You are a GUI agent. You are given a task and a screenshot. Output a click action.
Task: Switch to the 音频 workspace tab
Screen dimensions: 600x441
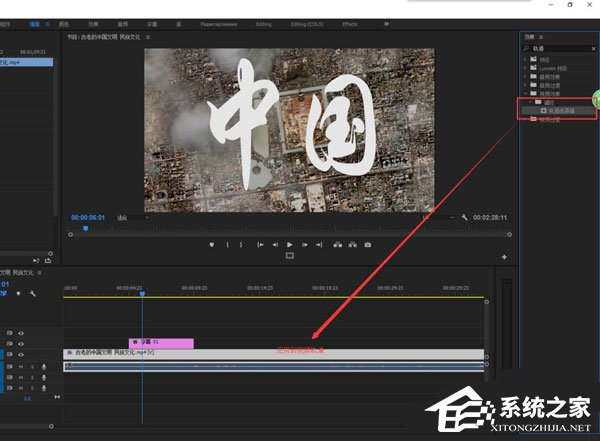pos(122,24)
